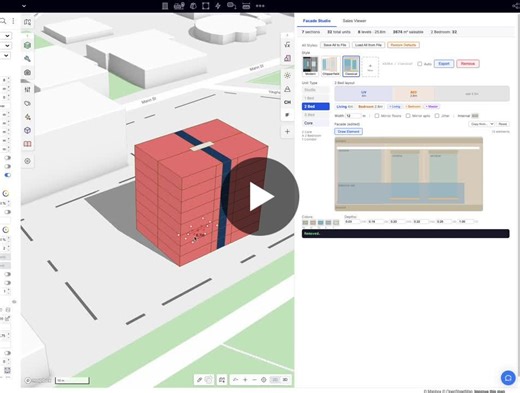Select the LIV segment in the layout bar

coord(364,94)
